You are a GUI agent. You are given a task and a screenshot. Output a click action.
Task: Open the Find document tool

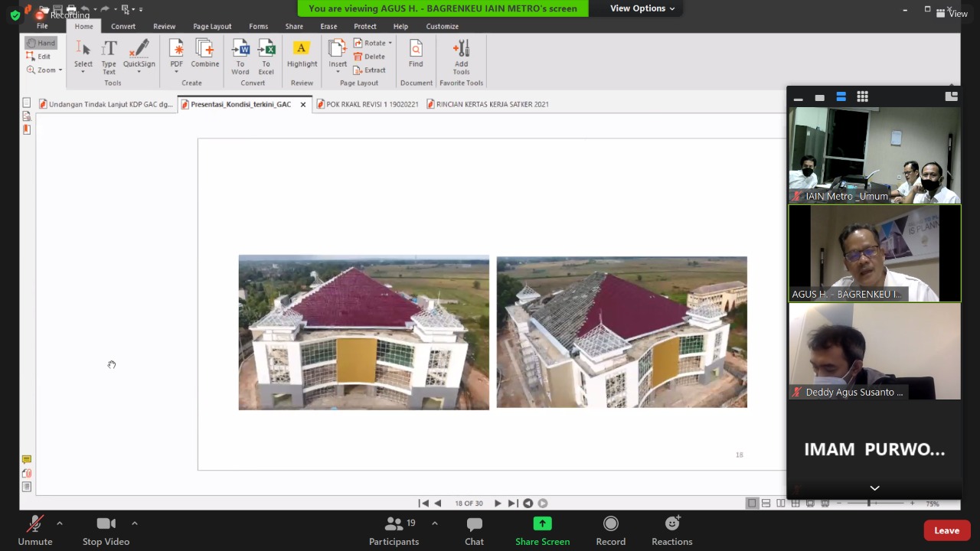416,54
